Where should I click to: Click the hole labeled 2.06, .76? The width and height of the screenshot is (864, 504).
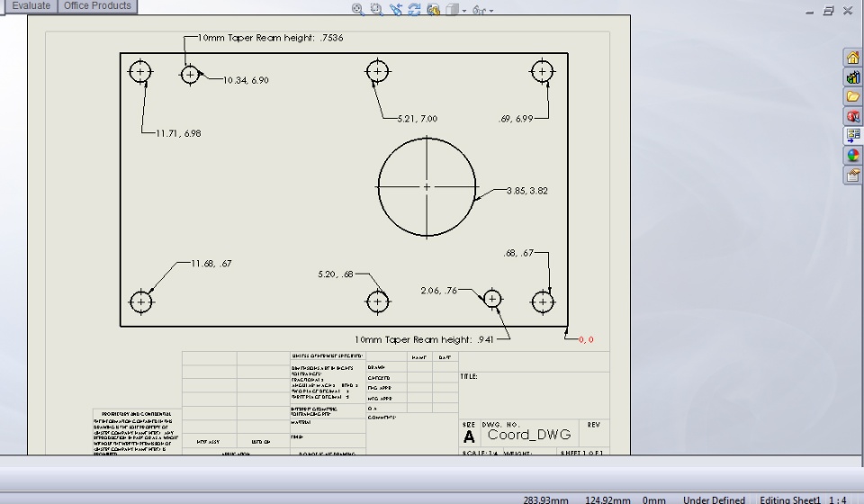492,299
